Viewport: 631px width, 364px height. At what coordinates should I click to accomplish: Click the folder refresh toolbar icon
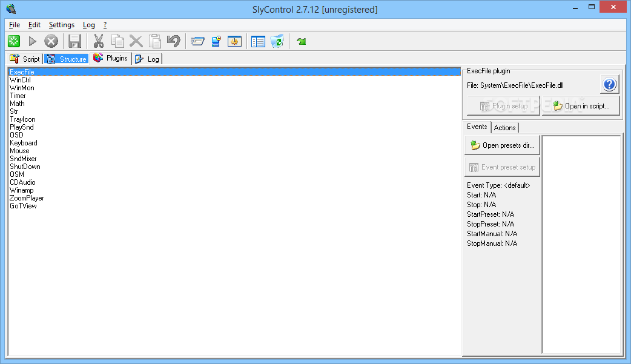pos(277,41)
